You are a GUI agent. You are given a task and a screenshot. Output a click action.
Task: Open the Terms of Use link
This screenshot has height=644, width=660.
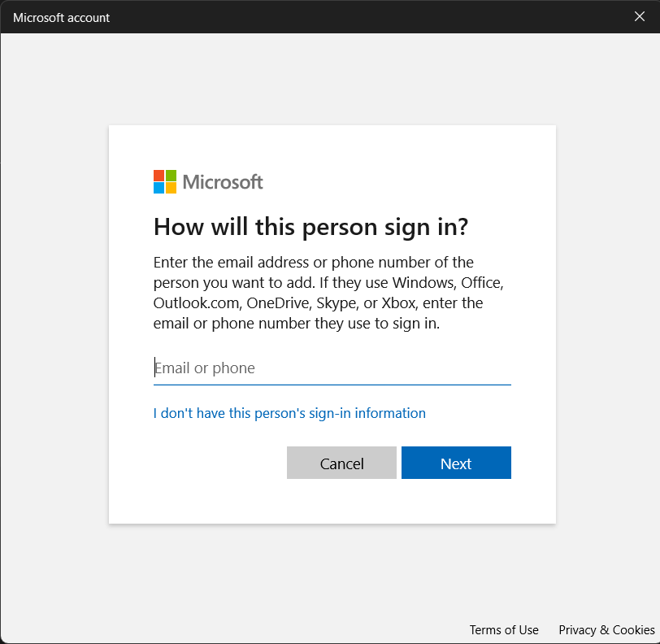pos(504,630)
